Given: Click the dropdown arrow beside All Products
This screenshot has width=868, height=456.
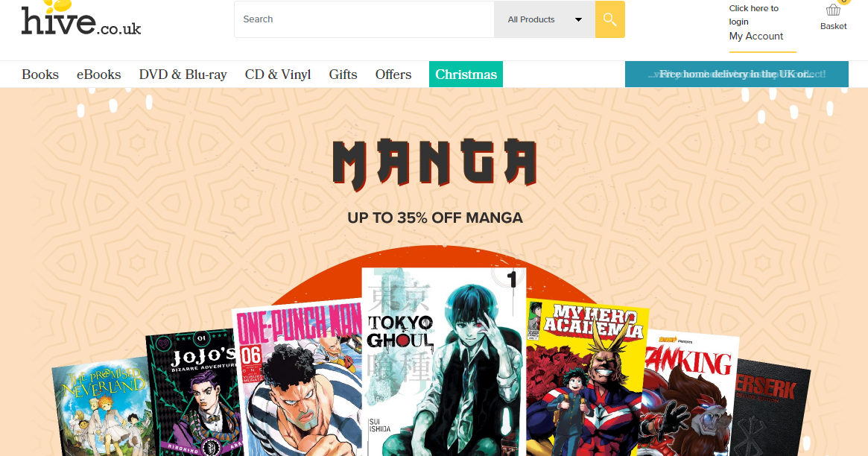Looking at the screenshot, I should pyautogui.click(x=578, y=19).
